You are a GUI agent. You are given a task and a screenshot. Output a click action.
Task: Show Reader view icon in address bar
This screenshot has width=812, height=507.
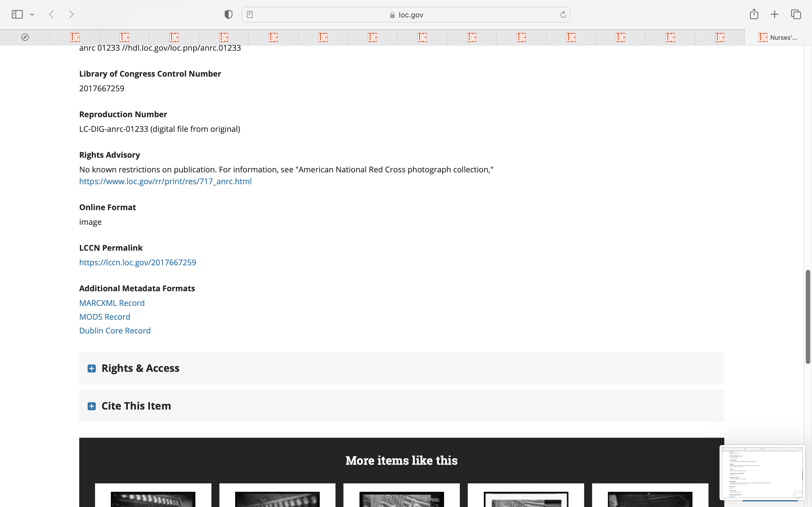point(250,14)
